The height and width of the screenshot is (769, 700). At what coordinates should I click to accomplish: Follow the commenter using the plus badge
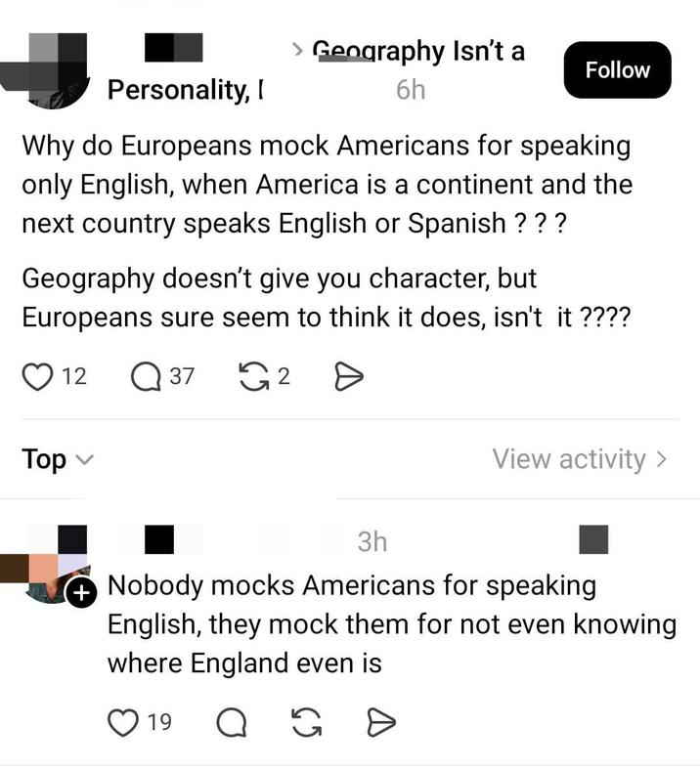point(81,593)
